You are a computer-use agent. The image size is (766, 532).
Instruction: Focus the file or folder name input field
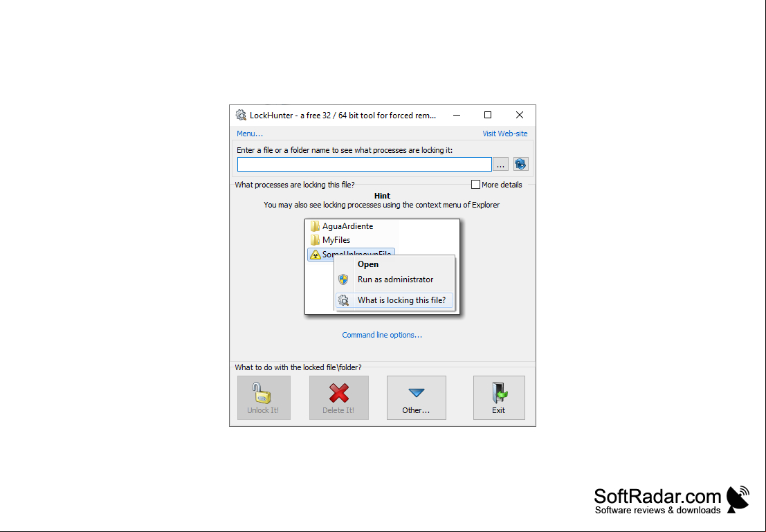point(365,165)
